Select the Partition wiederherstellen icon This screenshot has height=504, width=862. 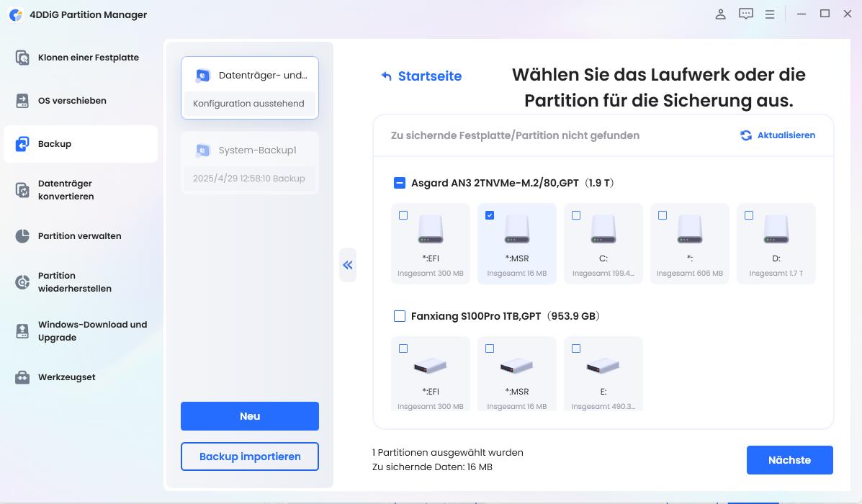pos(22,281)
